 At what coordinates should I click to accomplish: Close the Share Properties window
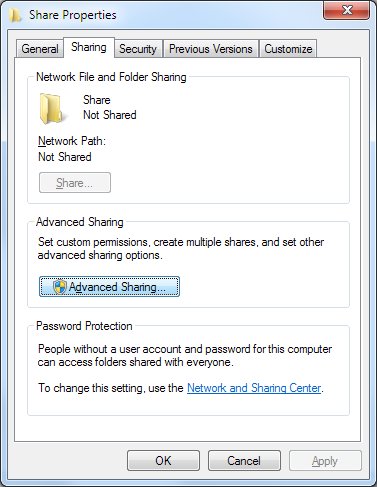pos(347,10)
